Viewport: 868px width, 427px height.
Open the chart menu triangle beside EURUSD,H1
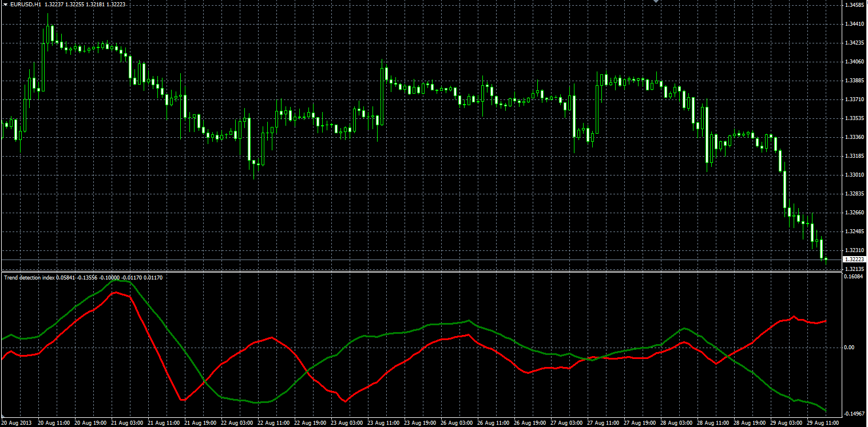[5, 5]
